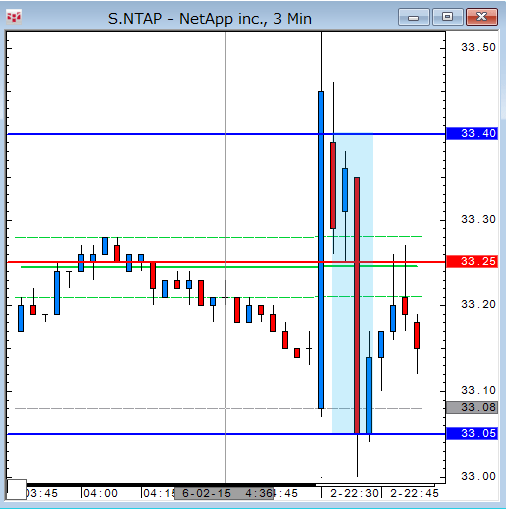Screen dimensions: 506x510
Task: Click the tallest blue candlestick reaching 33.45
Action: (x=321, y=250)
